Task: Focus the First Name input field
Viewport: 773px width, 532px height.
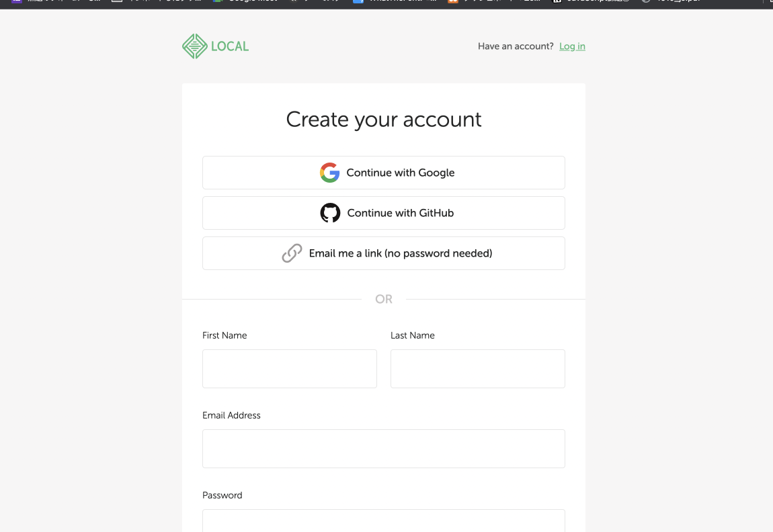Action: pyautogui.click(x=290, y=369)
